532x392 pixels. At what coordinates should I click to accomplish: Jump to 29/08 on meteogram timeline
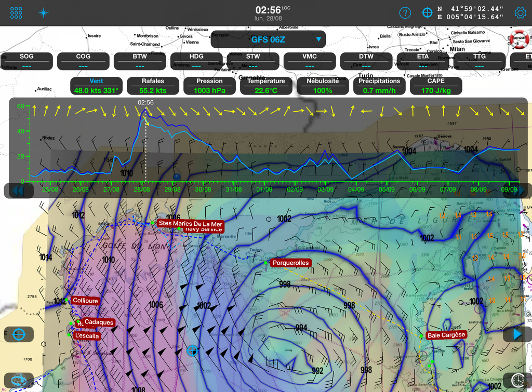pyautogui.click(x=172, y=190)
